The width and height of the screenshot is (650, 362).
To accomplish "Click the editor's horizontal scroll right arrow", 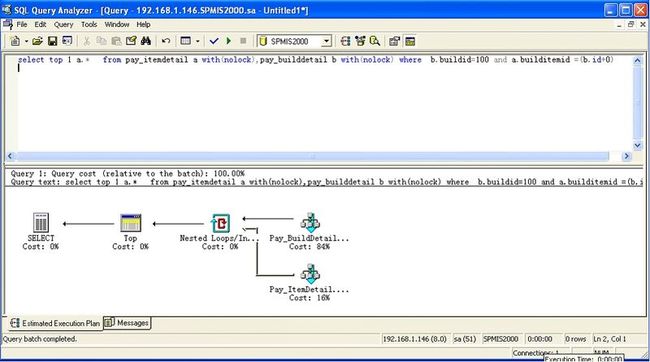I will pyautogui.click(x=626, y=156).
